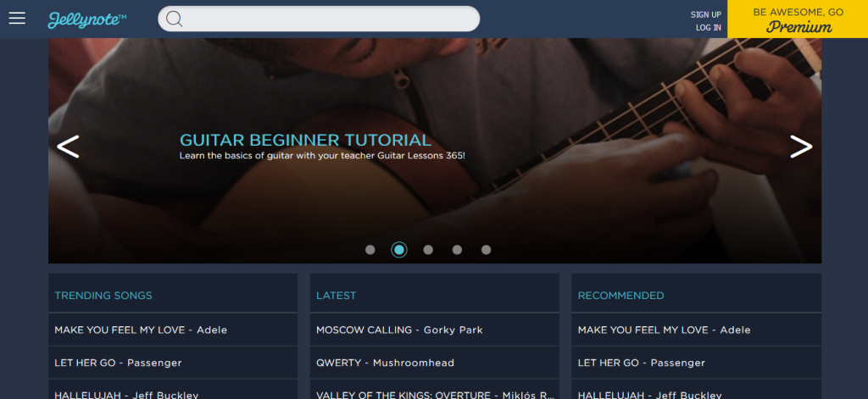Screen dimensions: 868x399
Task: Click the guitar lessons subtitle text
Action: [x=322, y=156]
